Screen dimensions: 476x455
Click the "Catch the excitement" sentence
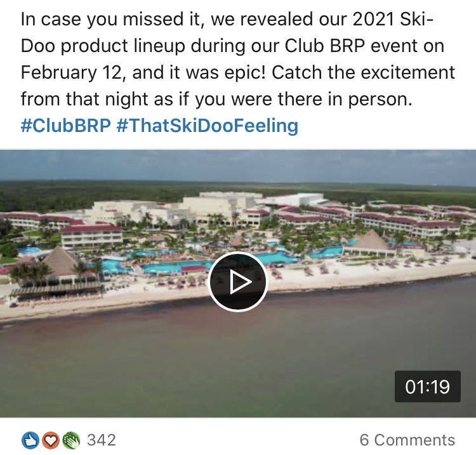pos(363,73)
